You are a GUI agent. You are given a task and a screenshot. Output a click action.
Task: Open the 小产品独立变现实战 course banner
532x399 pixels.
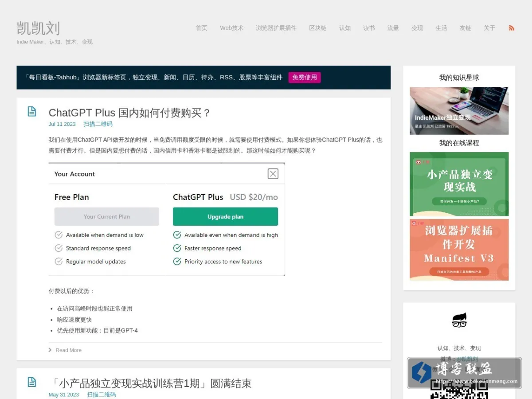[x=459, y=184]
